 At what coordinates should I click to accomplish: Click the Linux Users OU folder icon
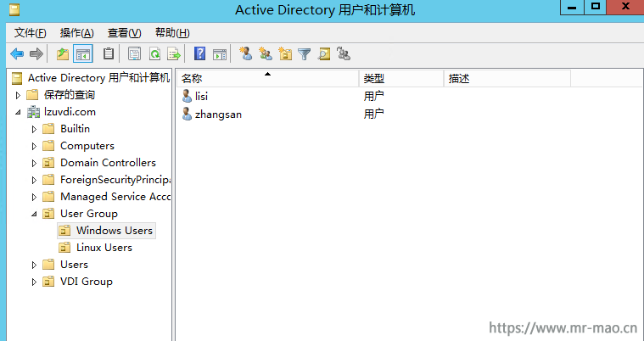64,248
